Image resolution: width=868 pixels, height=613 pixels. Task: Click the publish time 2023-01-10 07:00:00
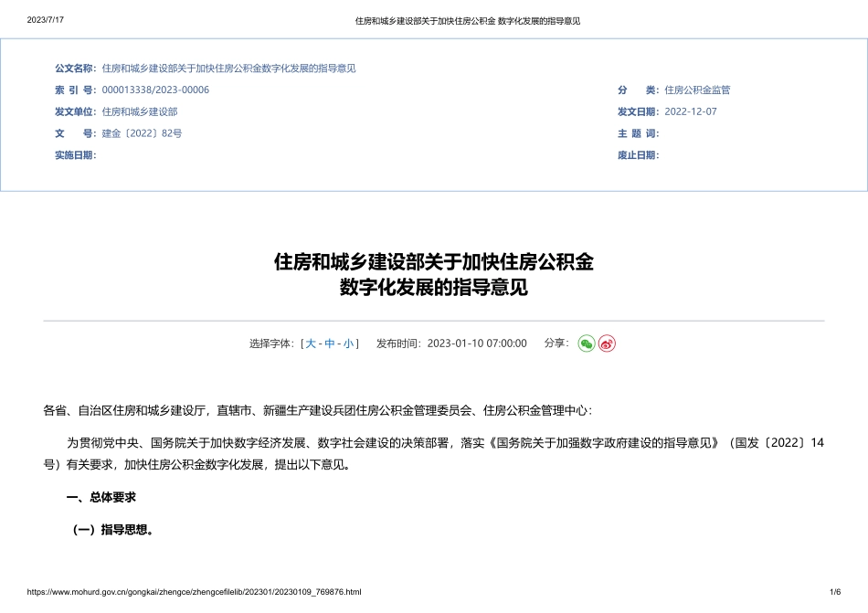pyautogui.click(x=477, y=343)
